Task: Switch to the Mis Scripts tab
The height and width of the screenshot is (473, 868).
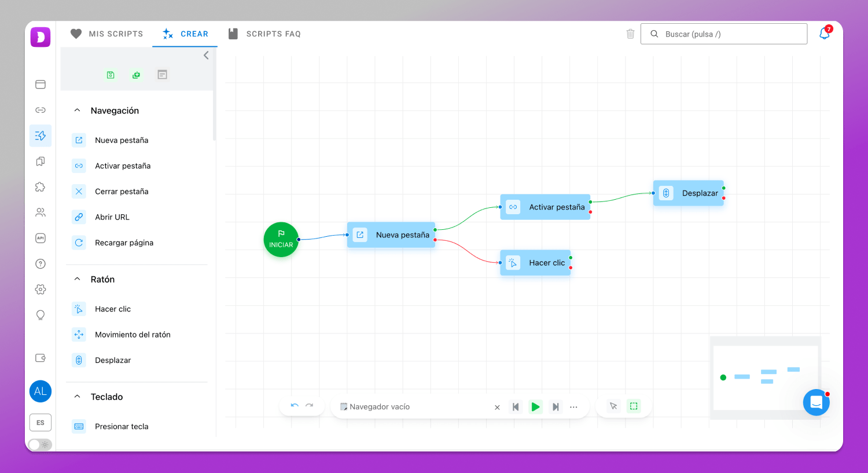Action: 106,34
